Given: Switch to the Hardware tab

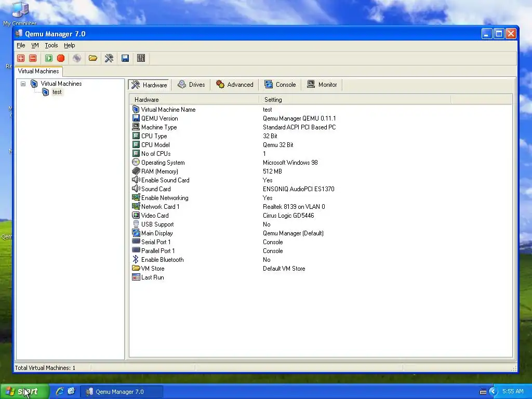Looking at the screenshot, I should (149, 85).
